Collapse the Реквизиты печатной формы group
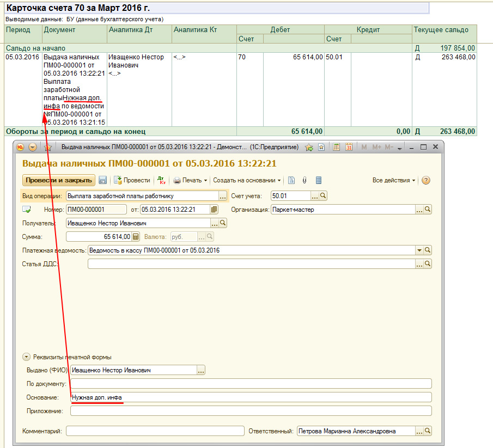Screen dimensions: 493x448 point(26,357)
